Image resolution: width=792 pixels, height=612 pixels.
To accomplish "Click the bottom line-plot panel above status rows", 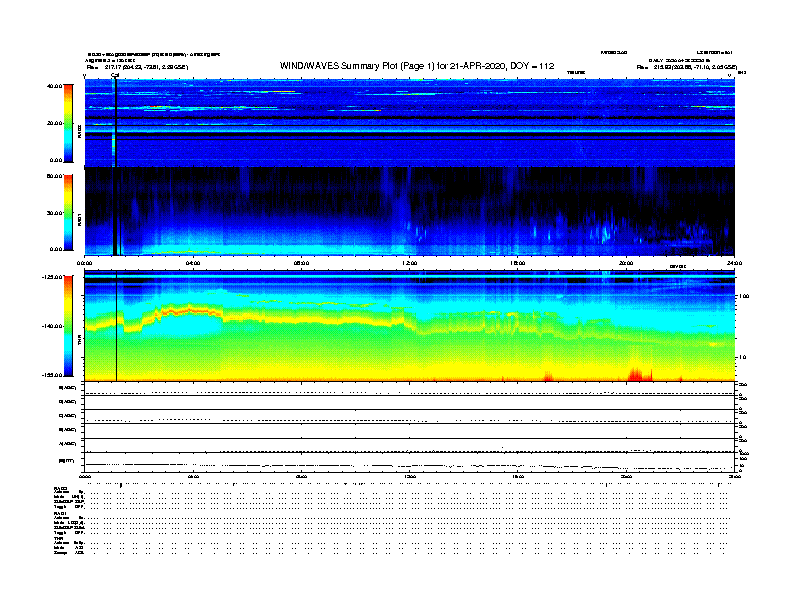I will pyautogui.click(x=410, y=463).
